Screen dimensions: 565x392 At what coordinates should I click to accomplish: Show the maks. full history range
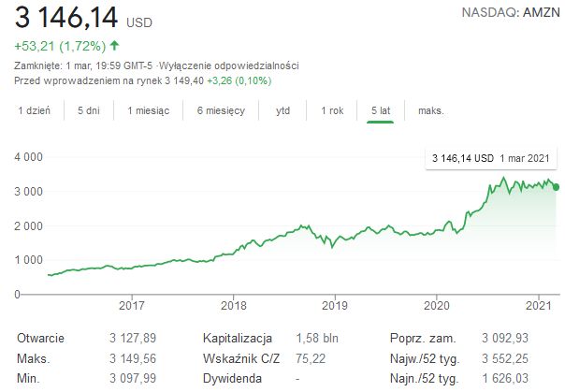(x=430, y=110)
